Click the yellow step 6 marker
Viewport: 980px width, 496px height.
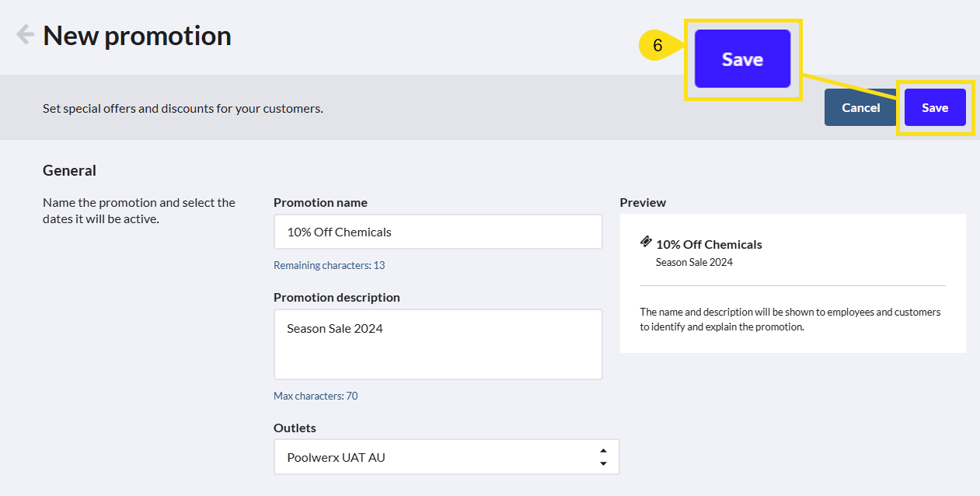tap(658, 46)
